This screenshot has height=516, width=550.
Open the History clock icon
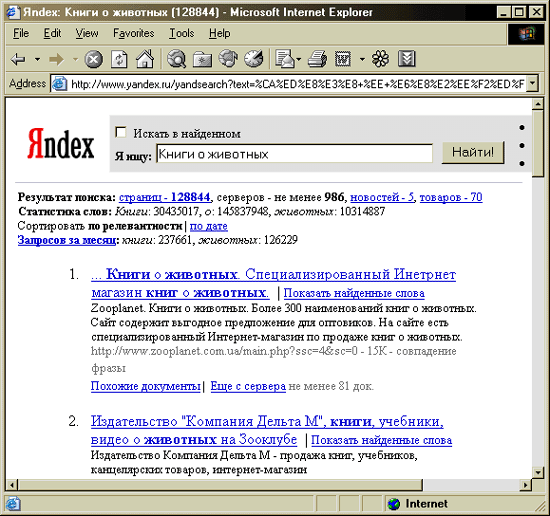[x=254, y=59]
